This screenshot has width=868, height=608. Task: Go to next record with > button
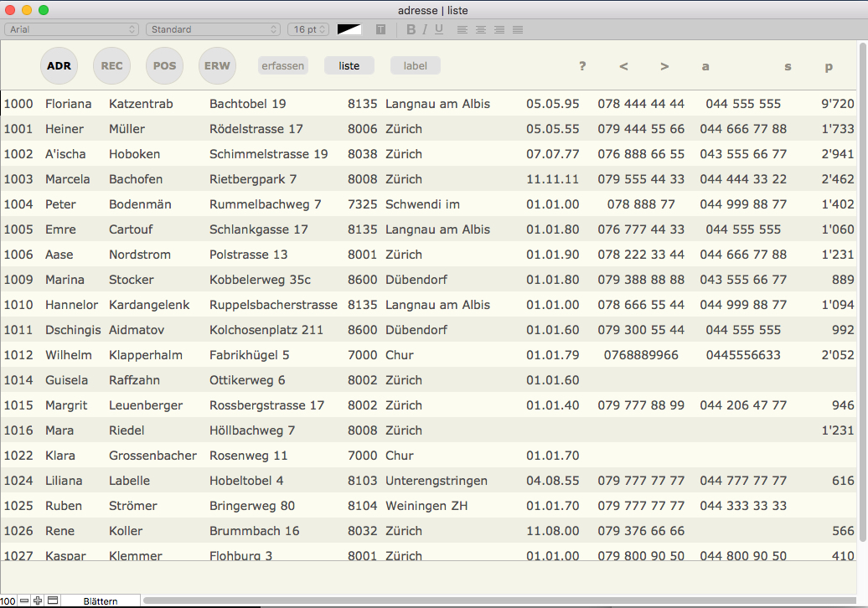point(664,66)
